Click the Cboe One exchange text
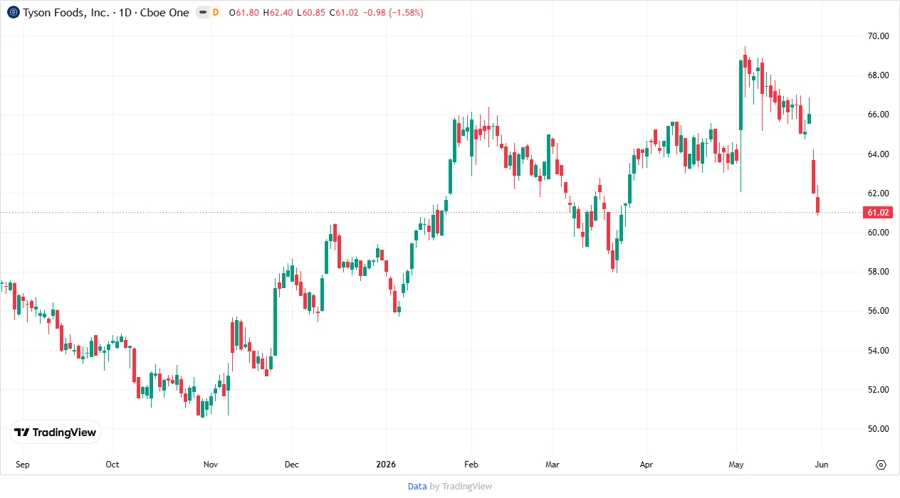This screenshot has width=900, height=498. [x=165, y=12]
